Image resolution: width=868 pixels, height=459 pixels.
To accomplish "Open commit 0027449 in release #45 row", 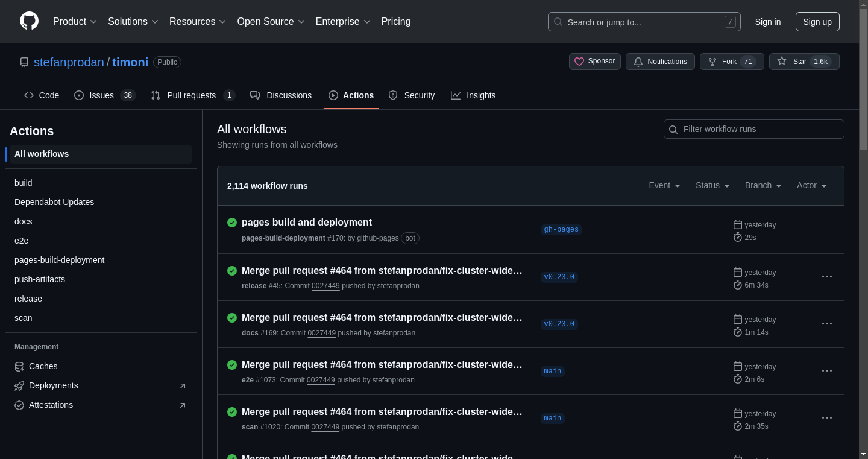I will pos(325,286).
